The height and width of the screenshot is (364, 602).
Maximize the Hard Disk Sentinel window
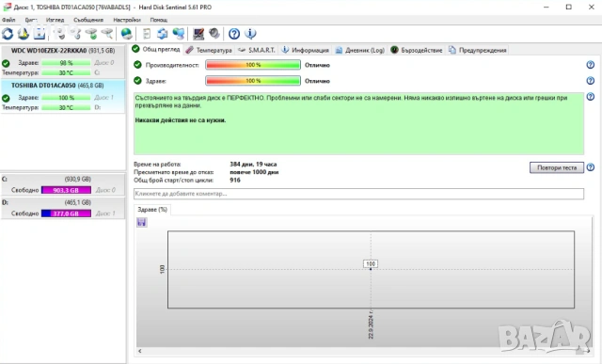(568, 7)
